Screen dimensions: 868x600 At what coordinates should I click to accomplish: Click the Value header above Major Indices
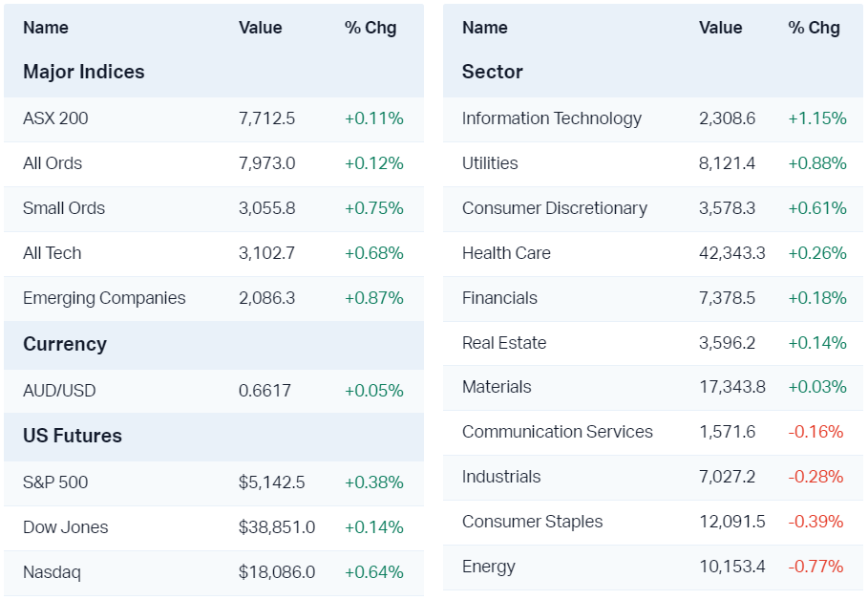[x=261, y=28]
